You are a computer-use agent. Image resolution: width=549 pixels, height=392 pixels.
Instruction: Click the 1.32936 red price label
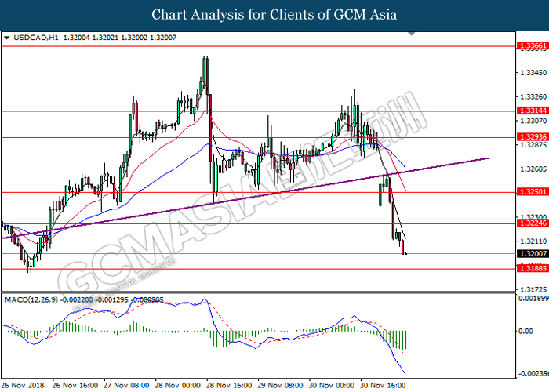[533, 137]
